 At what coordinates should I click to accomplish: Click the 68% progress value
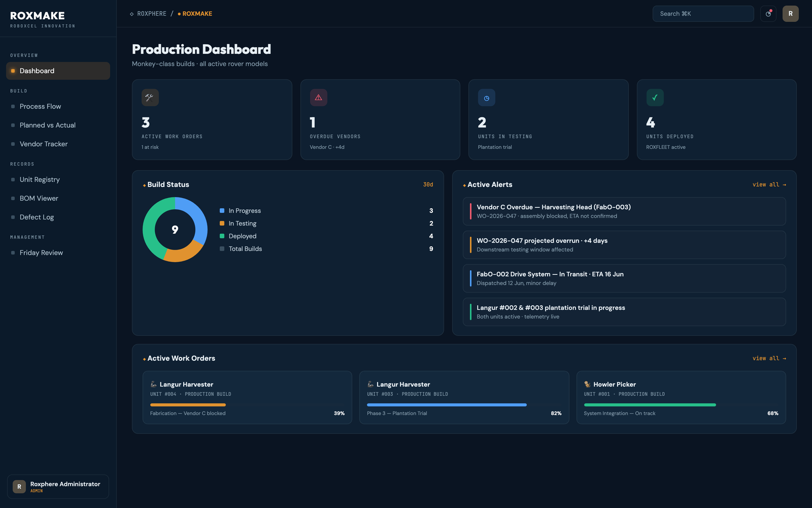pos(773,414)
